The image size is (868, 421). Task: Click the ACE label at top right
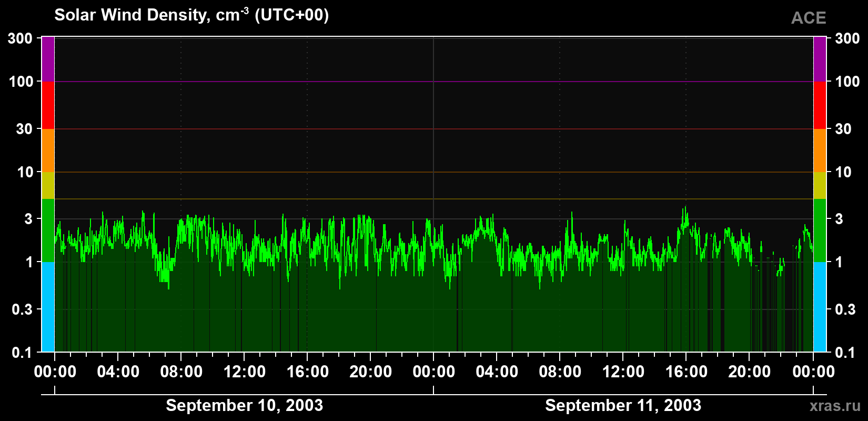pos(809,18)
